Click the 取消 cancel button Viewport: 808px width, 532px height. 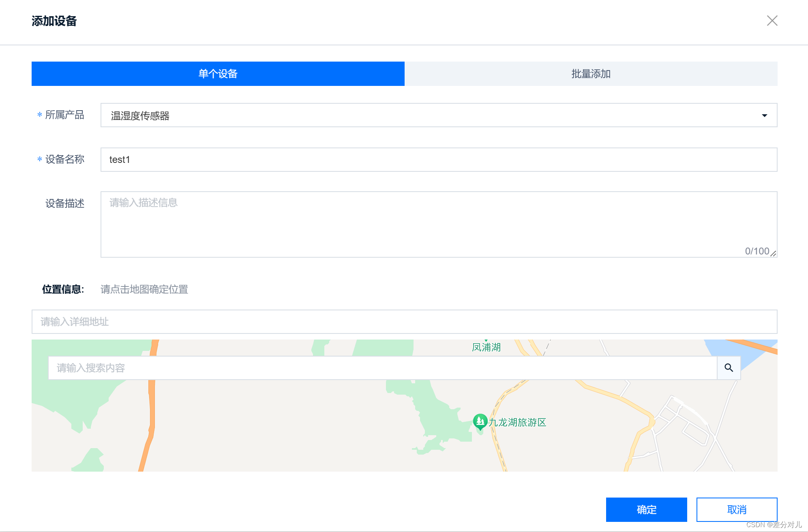[x=736, y=509]
